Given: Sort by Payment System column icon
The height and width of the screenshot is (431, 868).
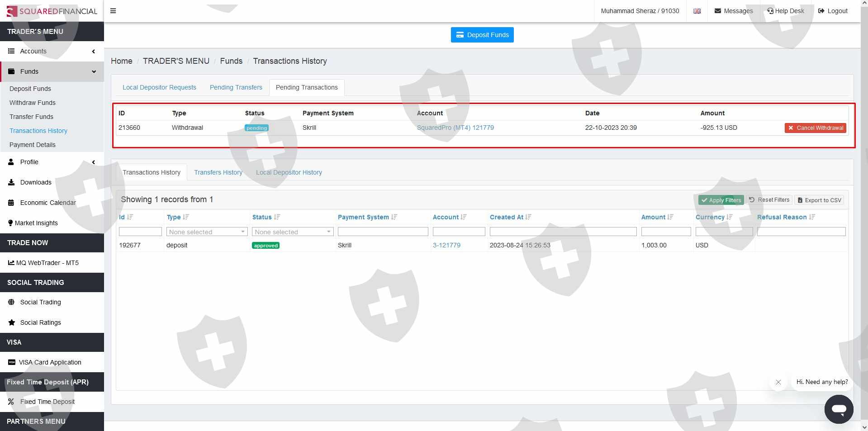Looking at the screenshot, I should pos(394,217).
